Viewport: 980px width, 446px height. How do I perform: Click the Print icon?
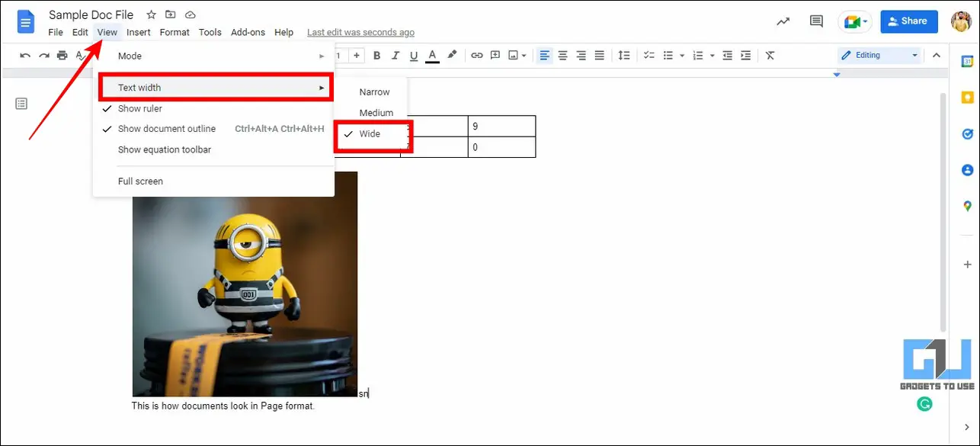coord(62,56)
